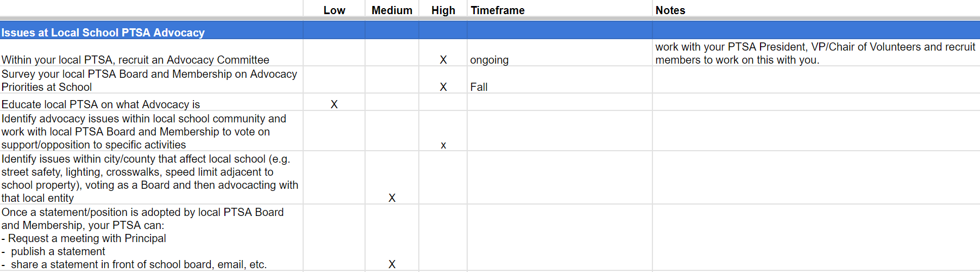The width and height of the screenshot is (980, 272).
Task: Select the "Once a statement/position is adopted" cell
Action: click(142, 238)
